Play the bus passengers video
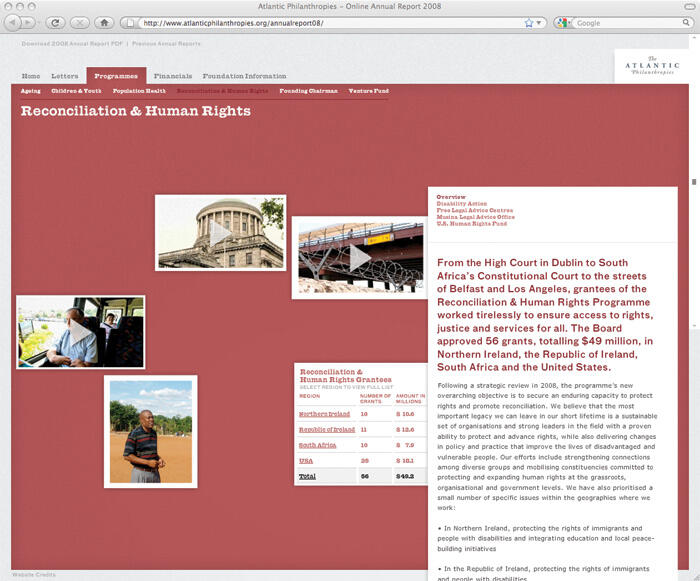 [x=80, y=332]
